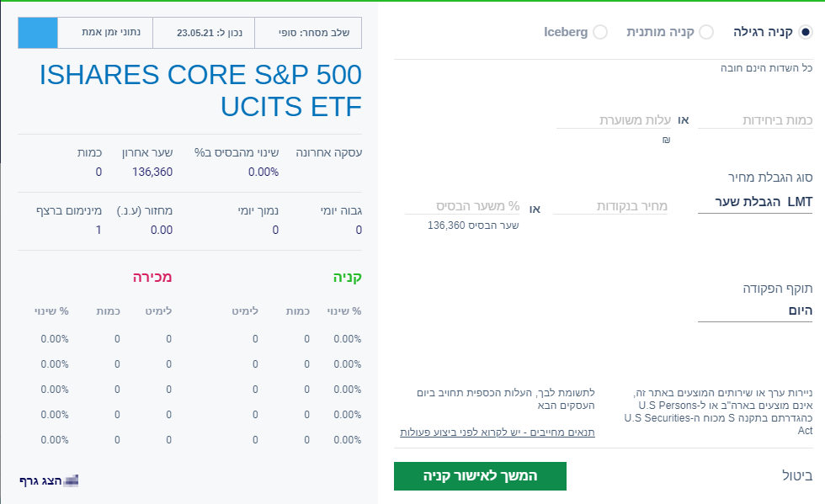This screenshot has height=504, width=825.
Task: Click the ISHARES CORE S&P 500 title
Action: (x=200, y=91)
